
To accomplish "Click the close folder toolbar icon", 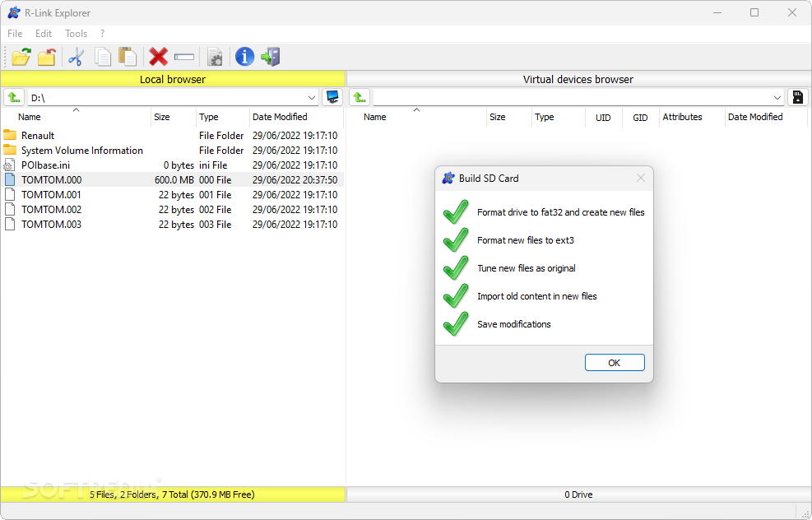I will point(47,57).
